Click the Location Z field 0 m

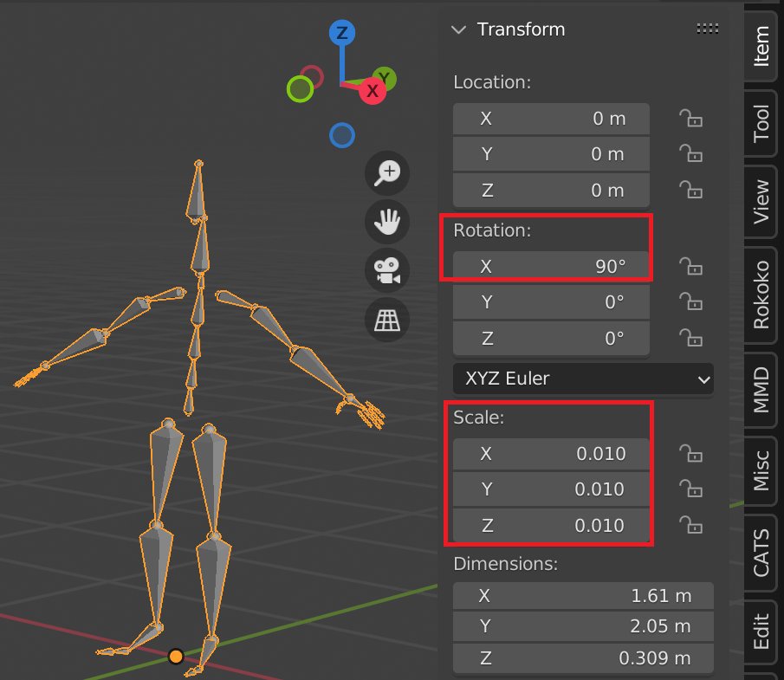pyautogui.click(x=551, y=190)
